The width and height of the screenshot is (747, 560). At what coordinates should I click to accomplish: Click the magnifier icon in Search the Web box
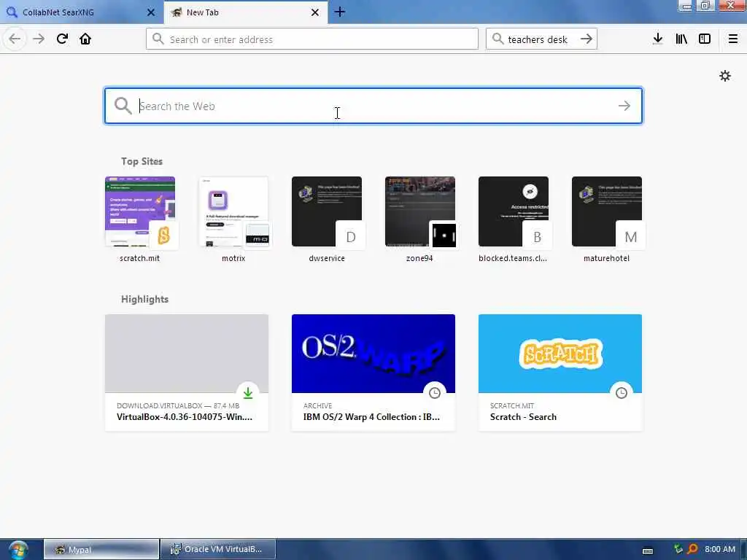coord(123,106)
